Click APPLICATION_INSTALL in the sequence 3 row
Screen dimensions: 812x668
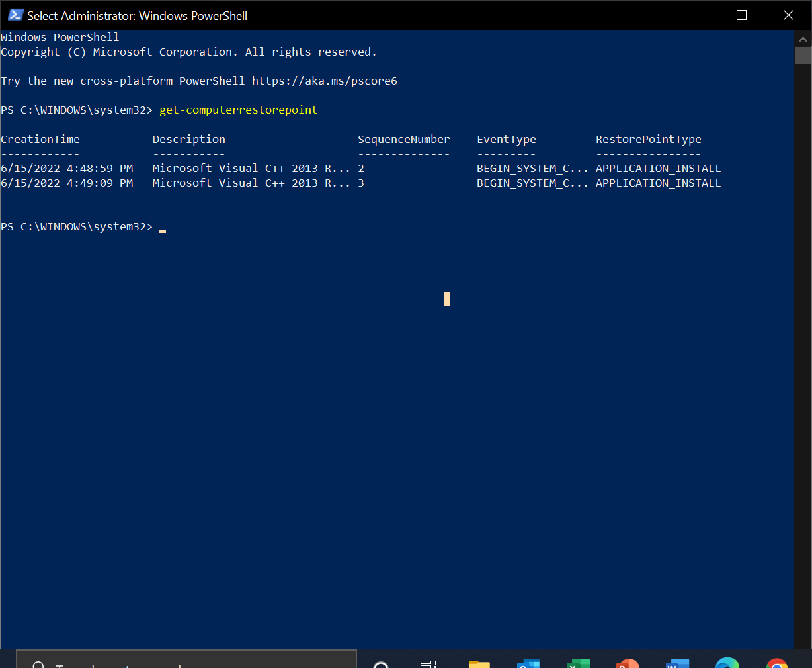coord(659,183)
